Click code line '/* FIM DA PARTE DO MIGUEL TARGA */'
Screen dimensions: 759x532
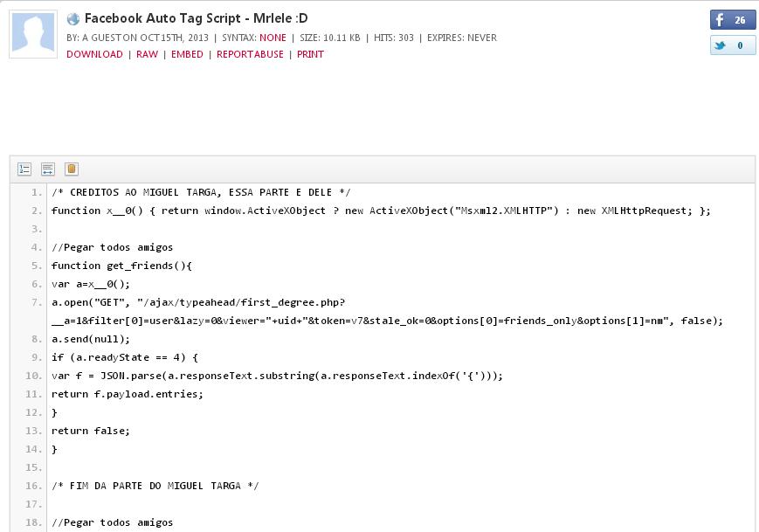155,486
